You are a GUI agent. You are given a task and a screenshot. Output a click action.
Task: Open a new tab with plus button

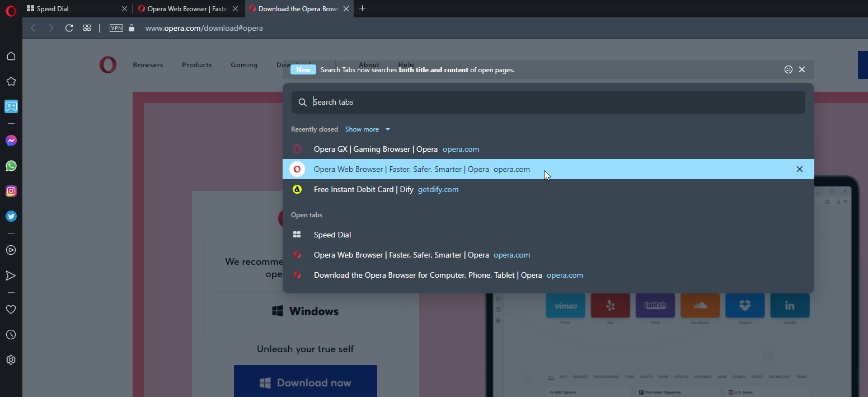[x=362, y=8]
